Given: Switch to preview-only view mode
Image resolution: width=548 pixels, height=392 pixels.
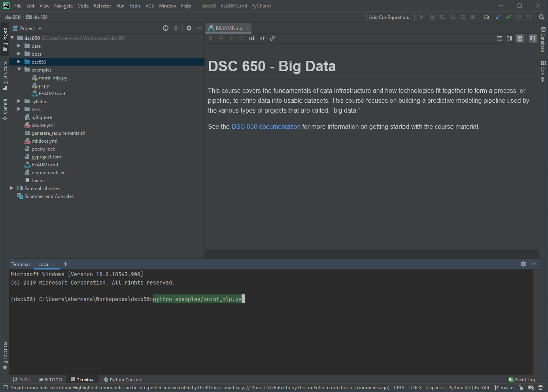Looking at the screenshot, I should (x=520, y=38).
